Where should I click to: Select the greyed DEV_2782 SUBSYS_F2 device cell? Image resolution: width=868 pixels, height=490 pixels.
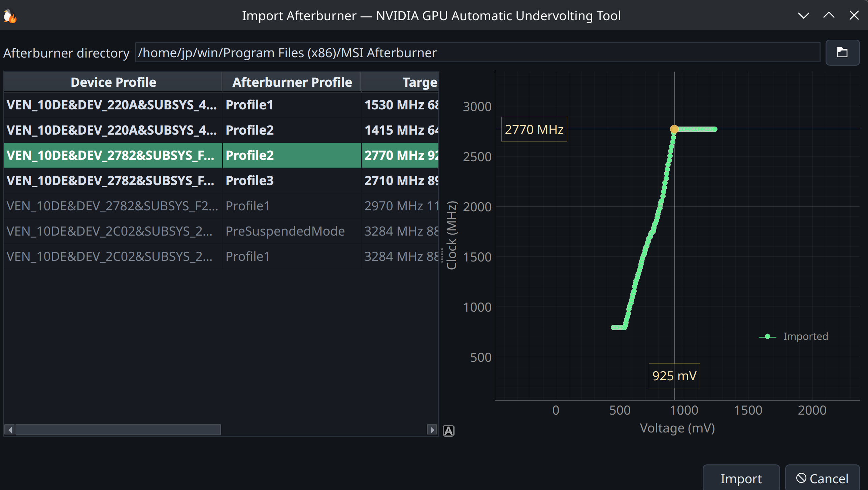tap(113, 206)
